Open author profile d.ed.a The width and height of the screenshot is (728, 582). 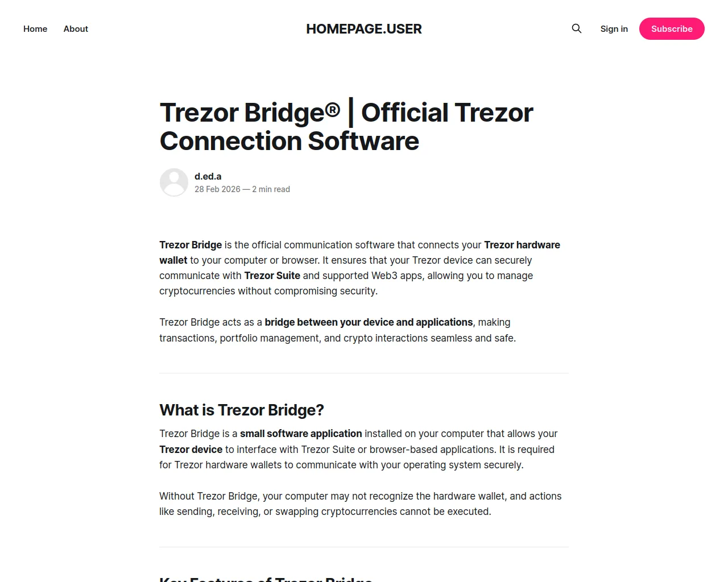coord(208,176)
